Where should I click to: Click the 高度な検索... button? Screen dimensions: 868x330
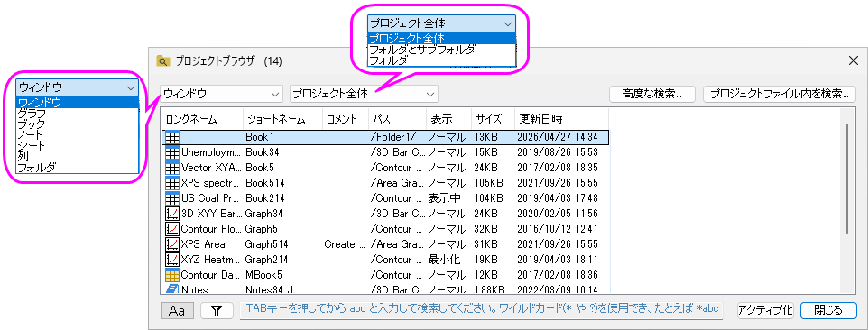652,94
